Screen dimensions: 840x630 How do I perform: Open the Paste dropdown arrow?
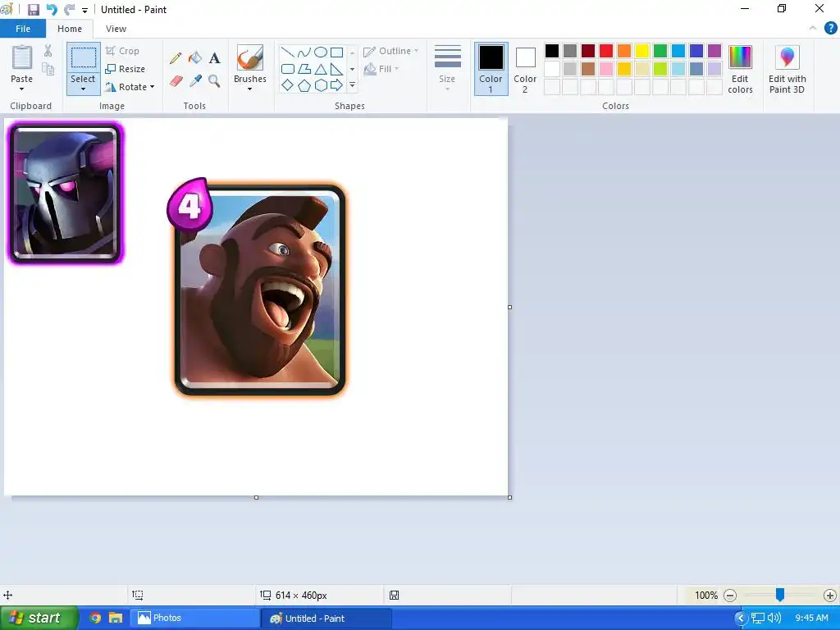click(22, 89)
